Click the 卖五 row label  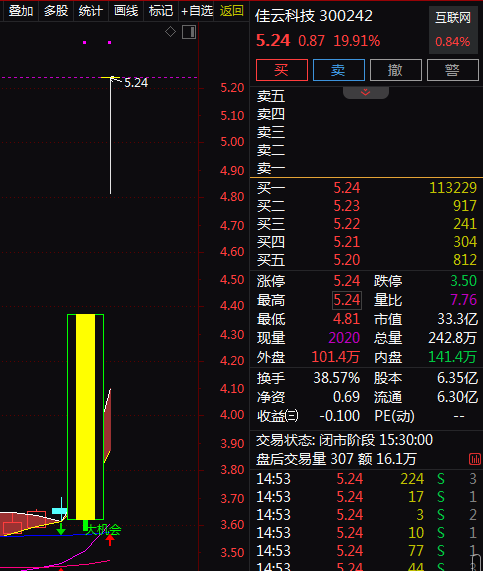[x=271, y=97]
